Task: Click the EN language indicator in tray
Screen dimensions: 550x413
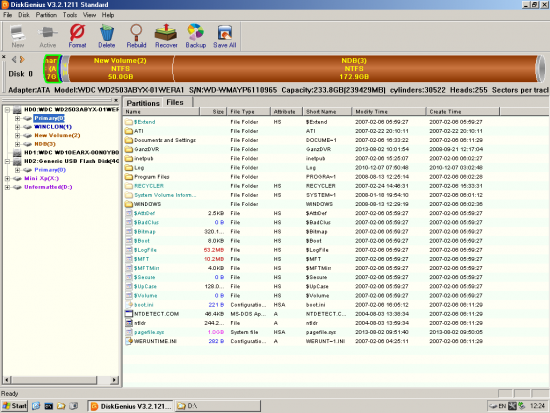Action: coord(502,406)
